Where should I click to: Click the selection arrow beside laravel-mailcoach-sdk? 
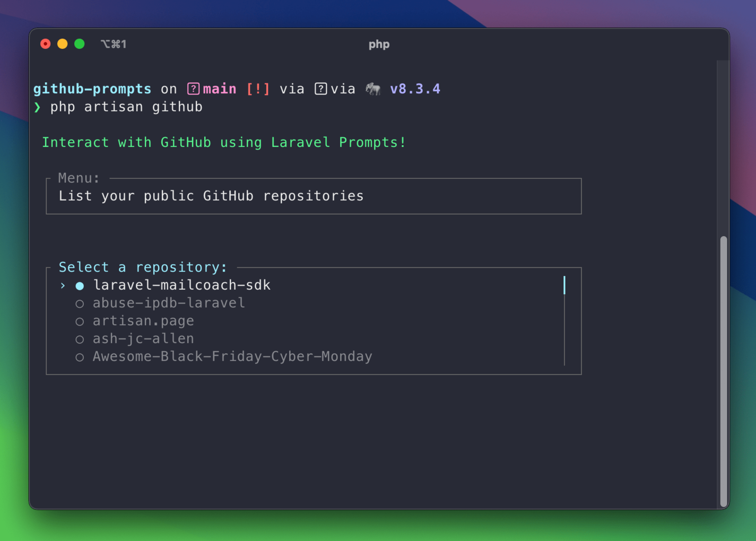[63, 286]
